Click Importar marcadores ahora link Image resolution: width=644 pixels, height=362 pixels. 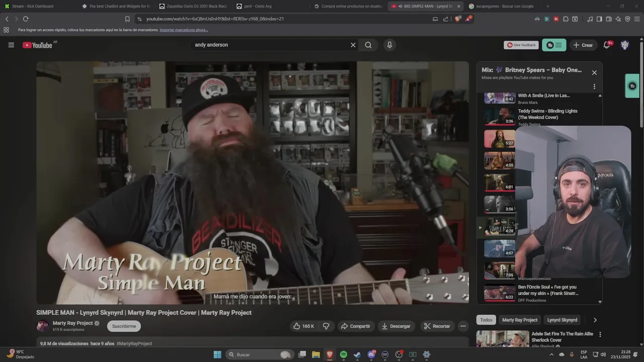[x=184, y=30]
